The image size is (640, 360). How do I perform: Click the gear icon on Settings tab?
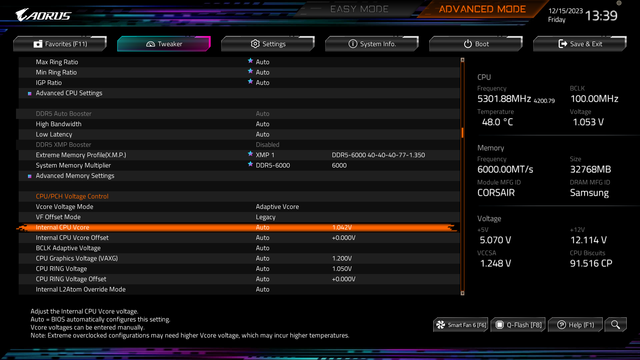click(255, 44)
